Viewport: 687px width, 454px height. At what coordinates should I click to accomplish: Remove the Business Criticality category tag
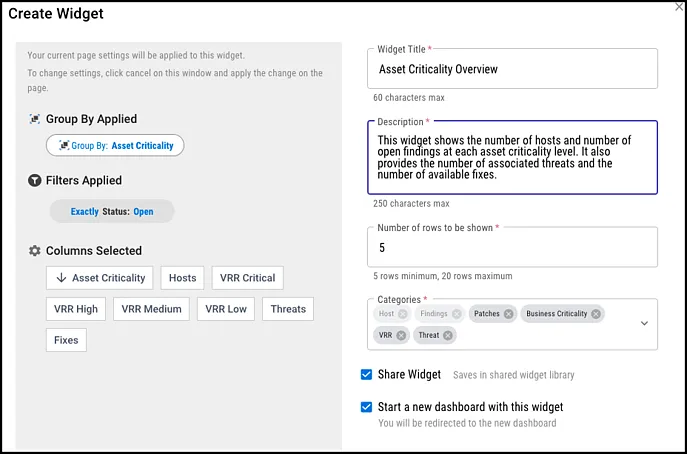click(595, 314)
